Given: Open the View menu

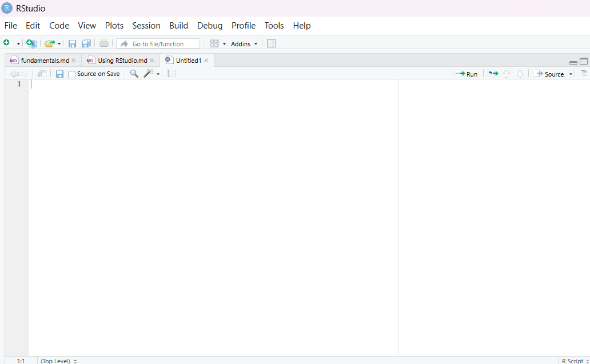Looking at the screenshot, I should [87, 26].
